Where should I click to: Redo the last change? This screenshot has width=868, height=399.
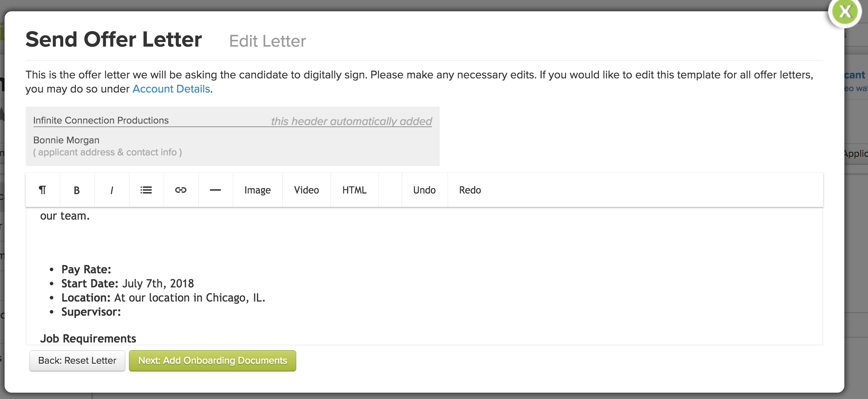pos(470,190)
